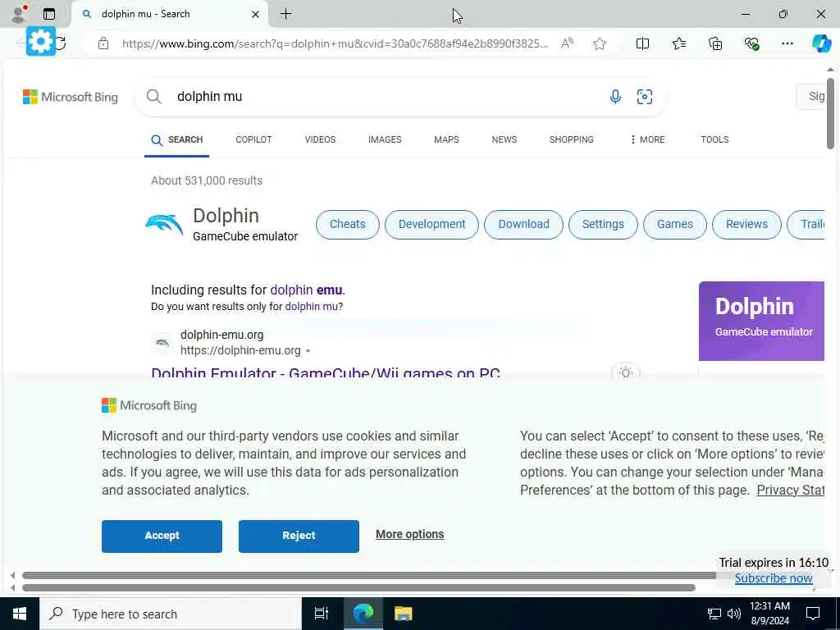The width and height of the screenshot is (840, 630).
Task: Switch to the VIDEOS tab
Action: click(x=320, y=139)
